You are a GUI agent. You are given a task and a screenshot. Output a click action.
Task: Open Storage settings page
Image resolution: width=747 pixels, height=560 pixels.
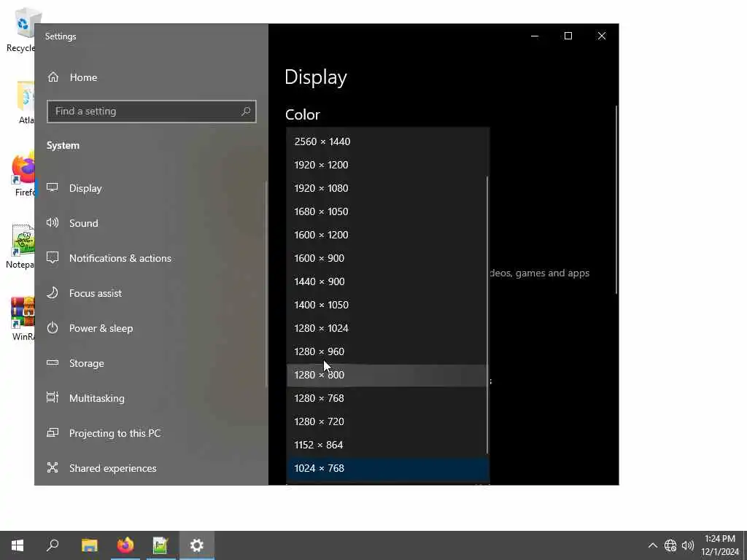click(x=150, y=363)
